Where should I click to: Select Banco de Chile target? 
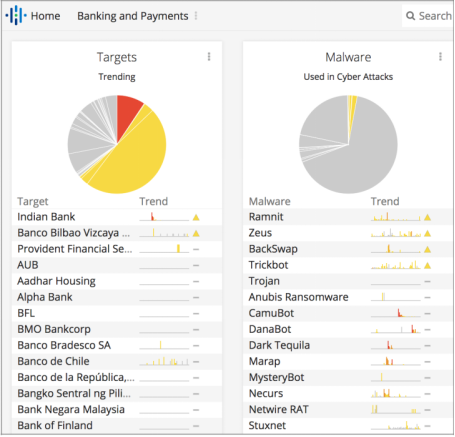pos(117,361)
